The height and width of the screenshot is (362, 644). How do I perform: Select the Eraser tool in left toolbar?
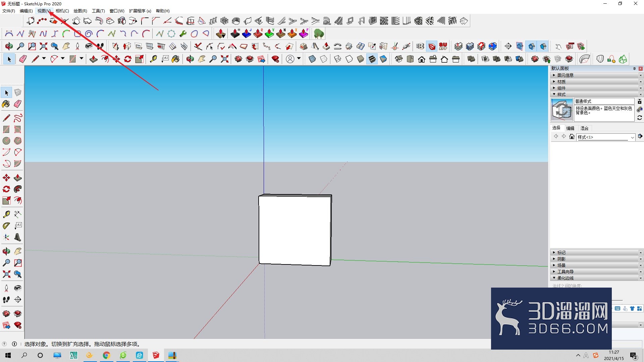(x=18, y=104)
